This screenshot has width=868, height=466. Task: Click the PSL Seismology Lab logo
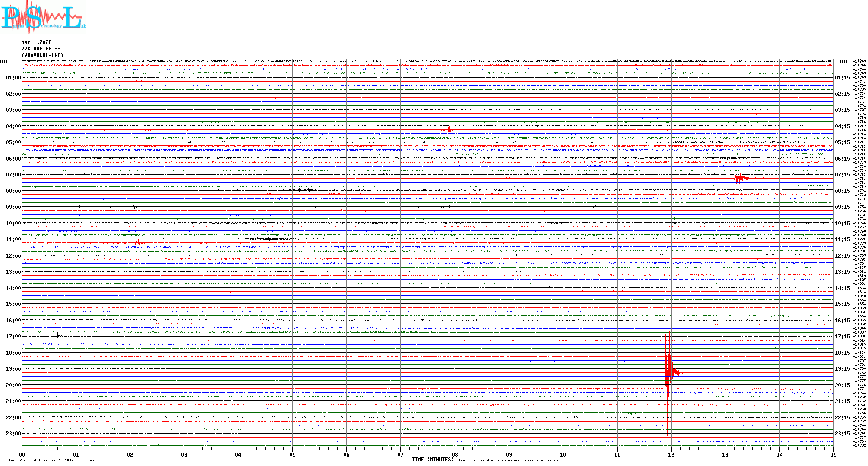(x=43, y=17)
